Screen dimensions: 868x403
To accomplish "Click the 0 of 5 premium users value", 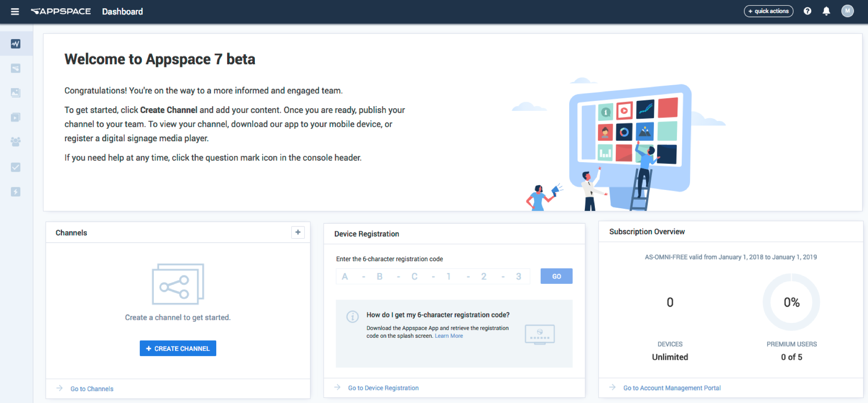I will tap(792, 357).
